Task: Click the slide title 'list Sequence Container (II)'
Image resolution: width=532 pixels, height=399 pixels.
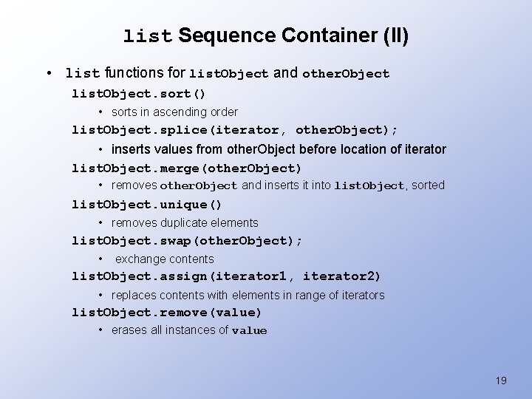Action: pos(266,35)
